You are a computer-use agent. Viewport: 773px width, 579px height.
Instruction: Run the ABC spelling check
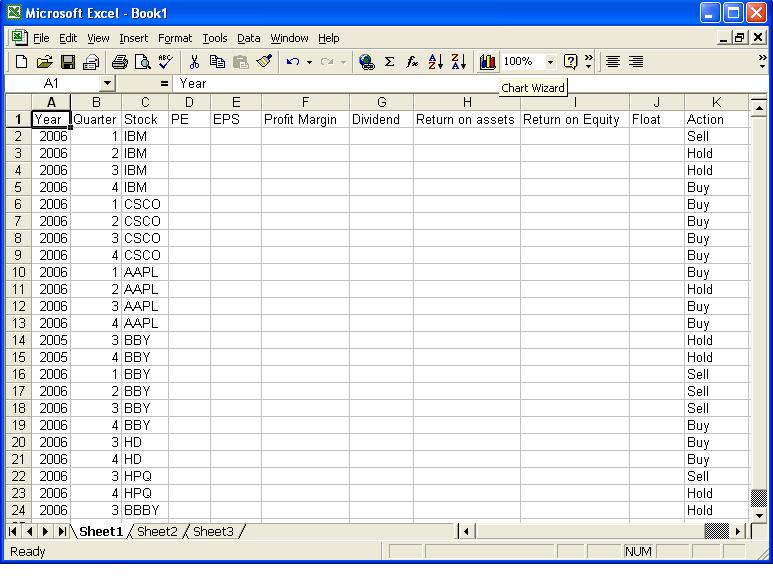[165, 62]
